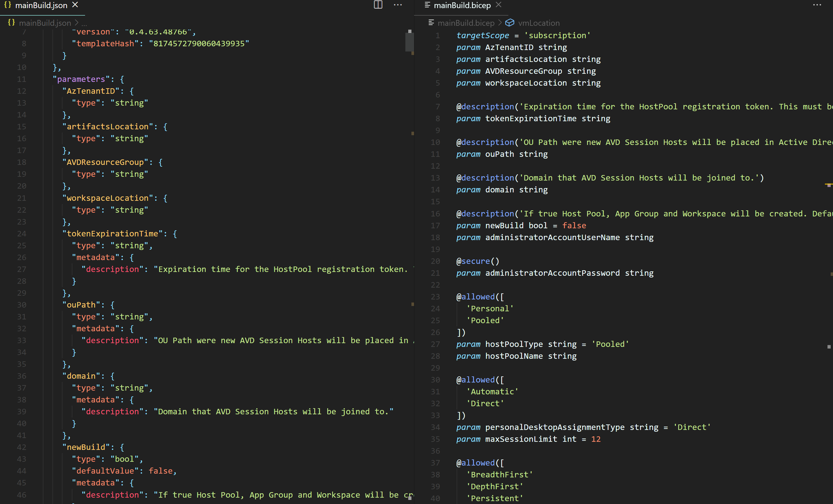This screenshot has width=833, height=504.
Task: Click line number 27 in bicep editor
Action: (435, 344)
